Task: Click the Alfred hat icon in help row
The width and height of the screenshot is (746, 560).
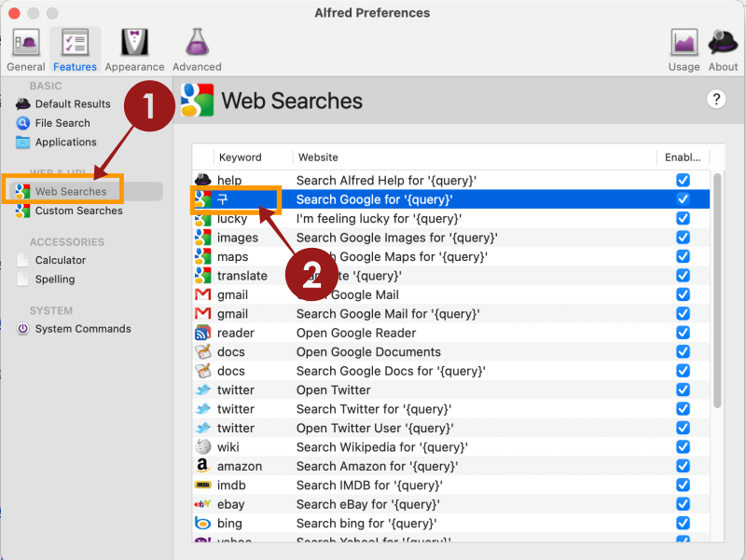Action: tap(202, 180)
